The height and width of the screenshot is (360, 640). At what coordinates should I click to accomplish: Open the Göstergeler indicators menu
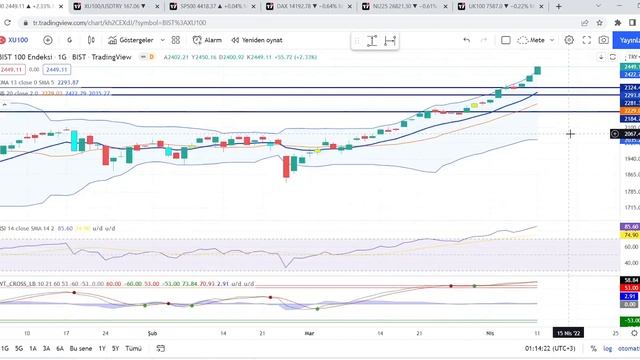[x=131, y=40]
